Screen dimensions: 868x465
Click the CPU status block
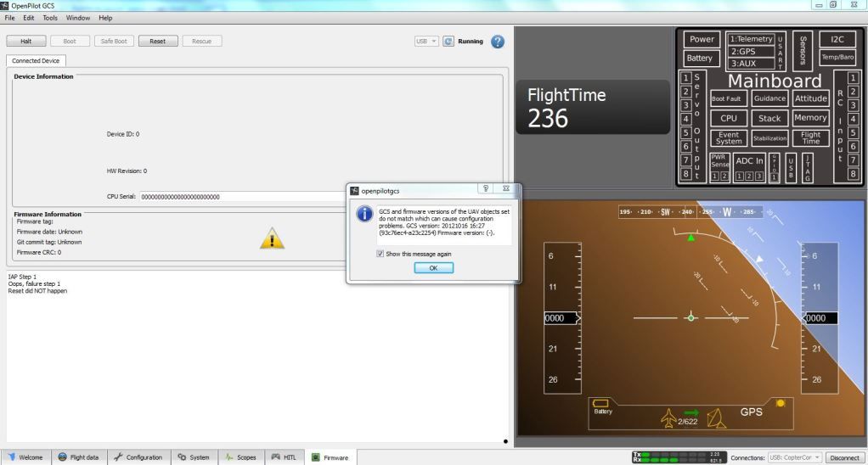click(729, 118)
